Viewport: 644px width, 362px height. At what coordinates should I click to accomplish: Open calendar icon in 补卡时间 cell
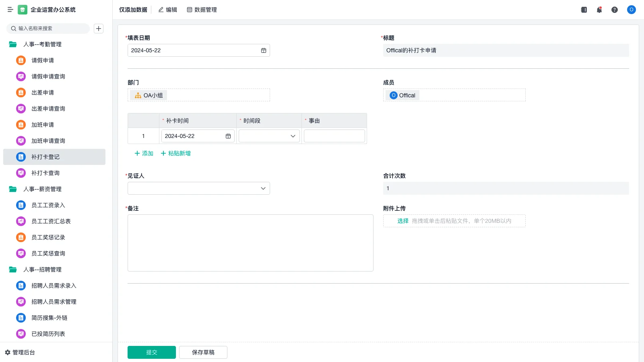point(228,136)
